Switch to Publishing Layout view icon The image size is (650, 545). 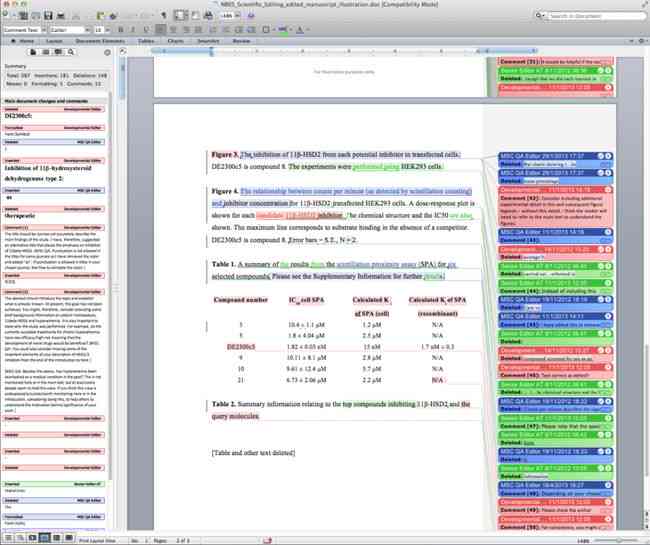(x=32, y=538)
